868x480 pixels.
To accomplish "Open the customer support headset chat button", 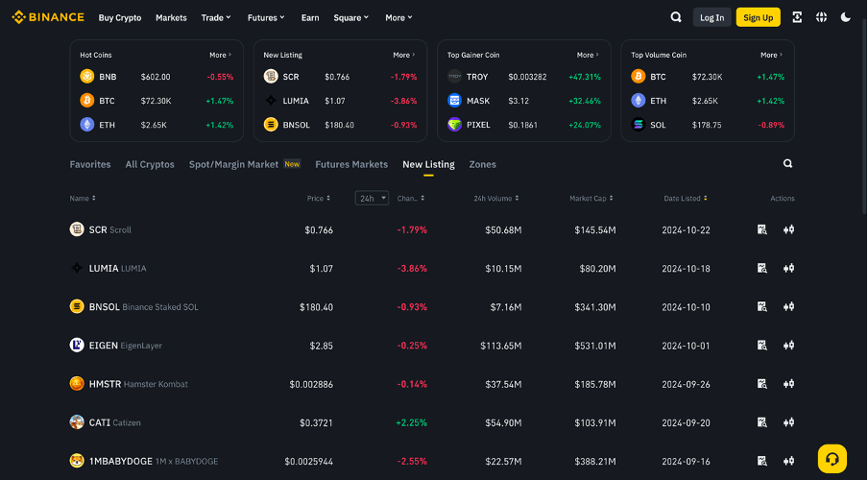I will click(832, 458).
